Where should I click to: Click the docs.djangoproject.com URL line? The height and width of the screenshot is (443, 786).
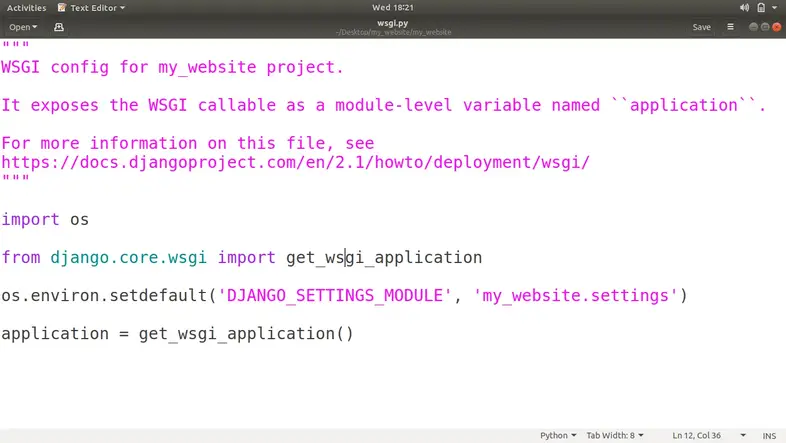pos(295,162)
